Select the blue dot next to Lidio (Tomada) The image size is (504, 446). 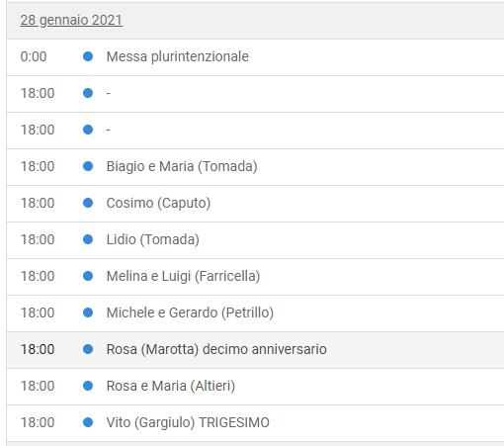coord(88,239)
